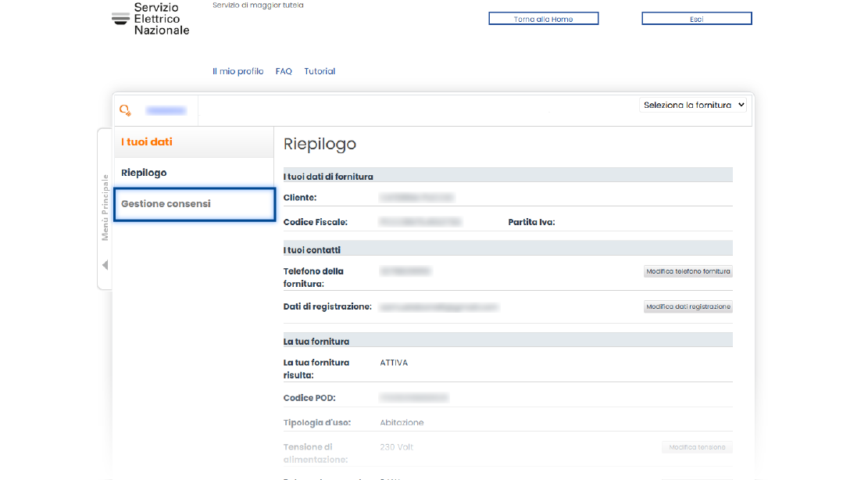The height and width of the screenshot is (480, 868).
Task: Click Modifica telefono fornitura button
Action: pyautogui.click(x=688, y=272)
